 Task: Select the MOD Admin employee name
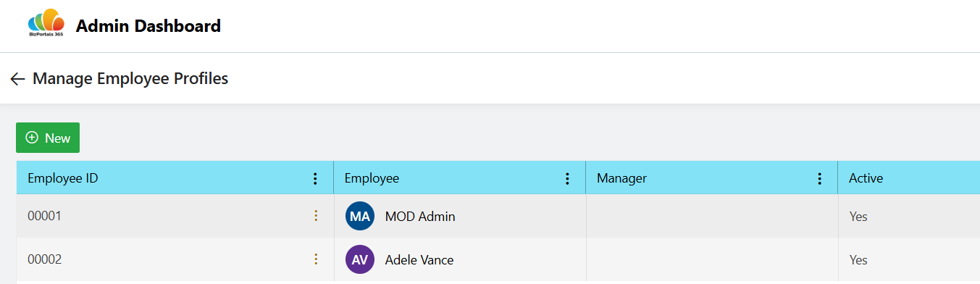pyautogui.click(x=420, y=216)
